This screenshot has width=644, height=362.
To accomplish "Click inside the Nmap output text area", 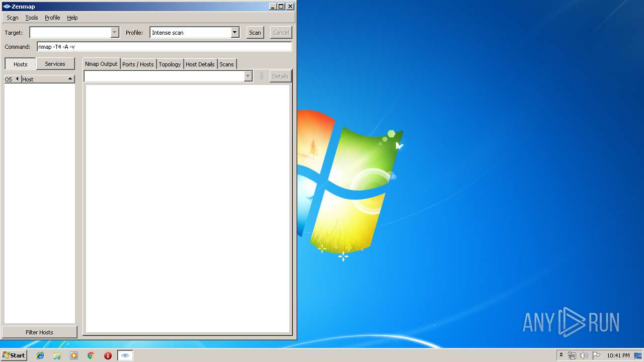I will point(188,208).
